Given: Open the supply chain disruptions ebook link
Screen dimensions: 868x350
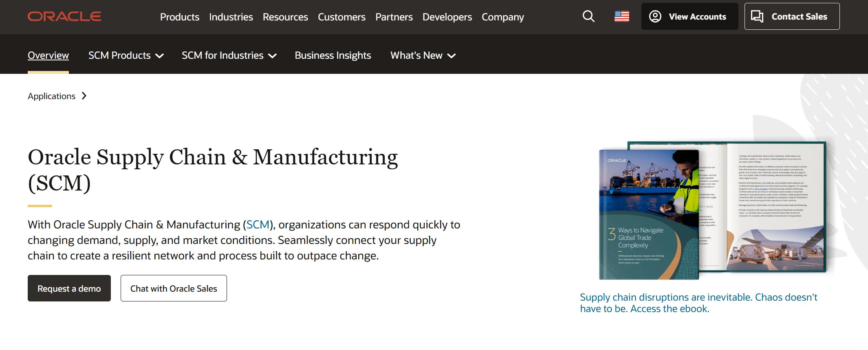Looking at the screenshot, I should (x=698, y=303).
